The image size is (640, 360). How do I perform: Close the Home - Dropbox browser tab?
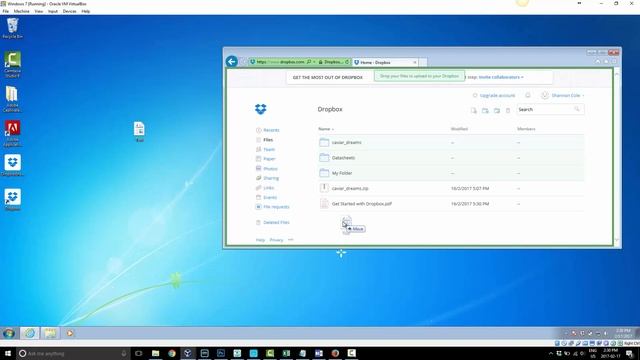[x=415, y=62]
